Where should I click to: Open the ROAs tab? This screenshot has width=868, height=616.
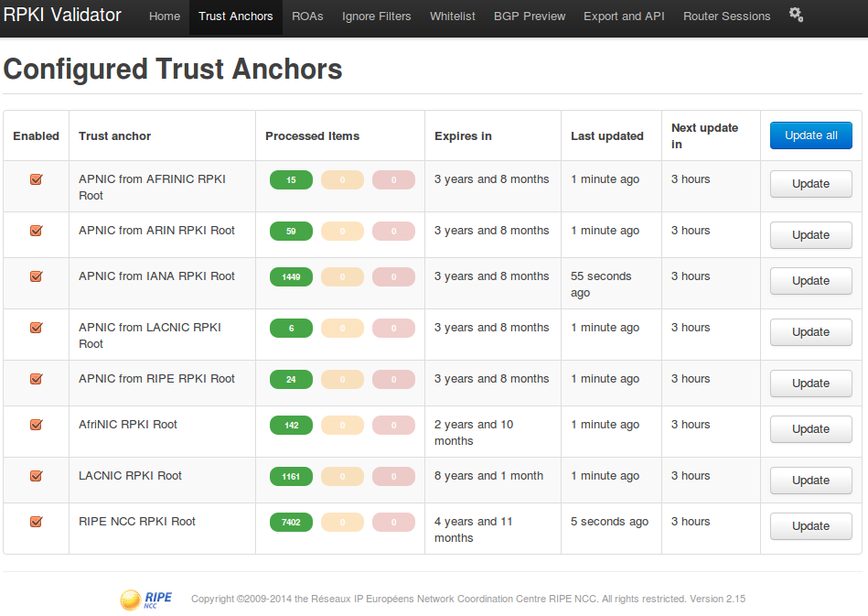[x=307, y=16]
